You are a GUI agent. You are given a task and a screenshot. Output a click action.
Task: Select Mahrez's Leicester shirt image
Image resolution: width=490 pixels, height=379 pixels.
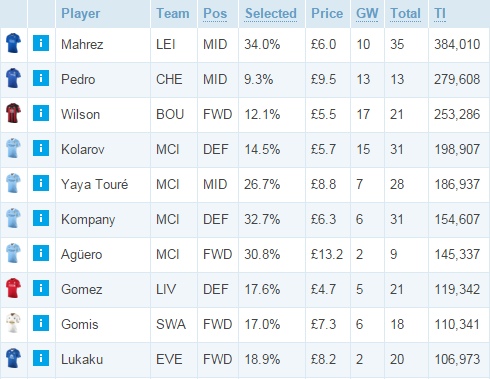13,43
